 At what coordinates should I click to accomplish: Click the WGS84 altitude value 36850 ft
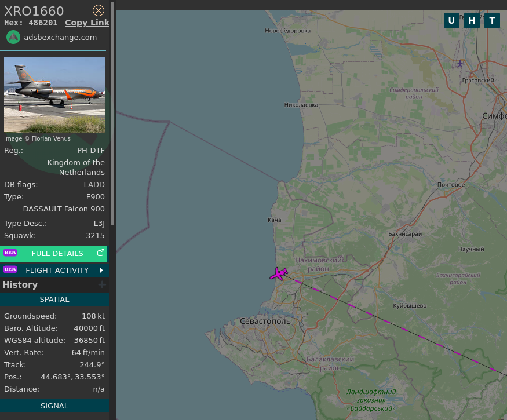(89, 340)
